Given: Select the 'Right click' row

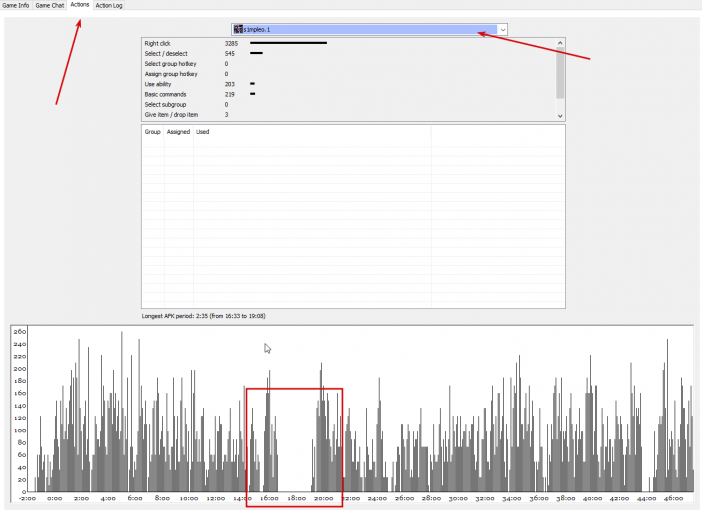Looking at the screenshot, I should [349, 43].
